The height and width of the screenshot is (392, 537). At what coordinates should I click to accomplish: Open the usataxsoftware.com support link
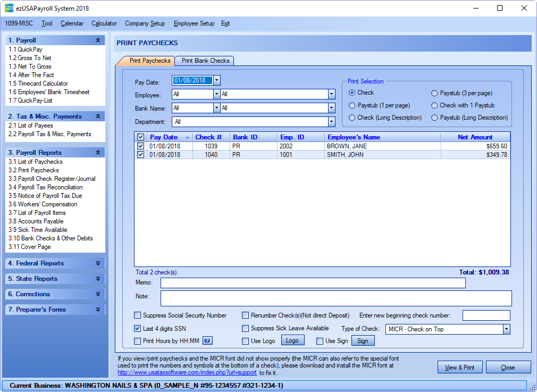click(187, 373)
